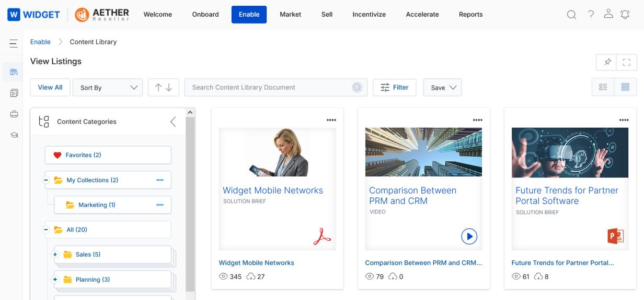Screen dimensions: 644x300
Task: Focus the Search Content Library Document field
Action: (x=276, y=87)
